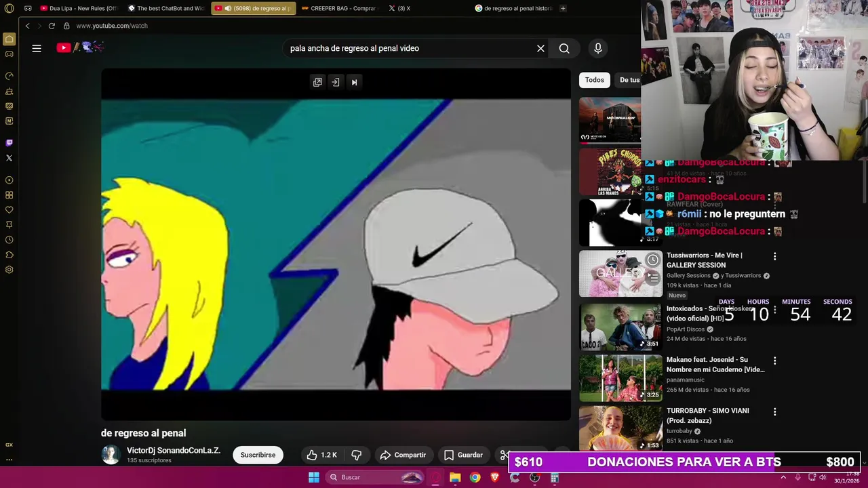This screenshot has height=488, width=868.
Task: Click the video player to pause
Action: [336, 244]
